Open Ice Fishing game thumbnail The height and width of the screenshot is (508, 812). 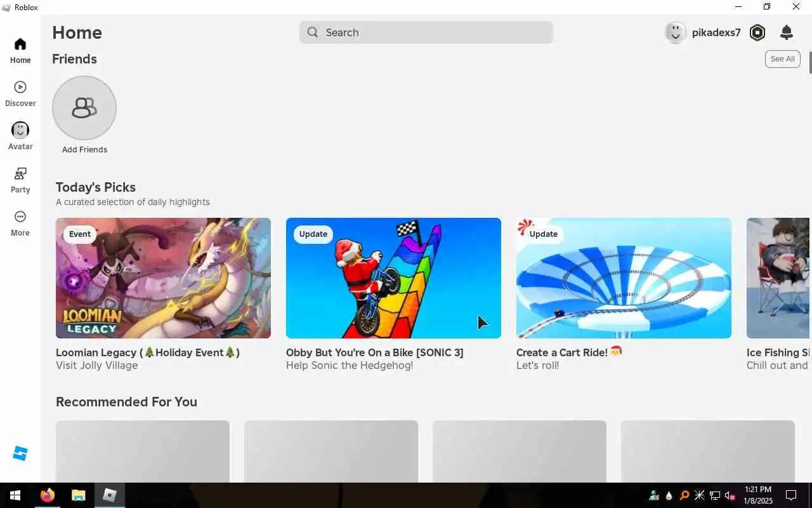(x=778, y=278)
